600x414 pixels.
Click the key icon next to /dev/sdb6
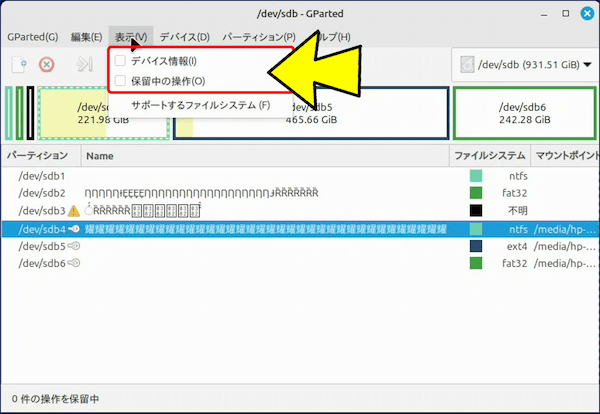coord(74,263)
